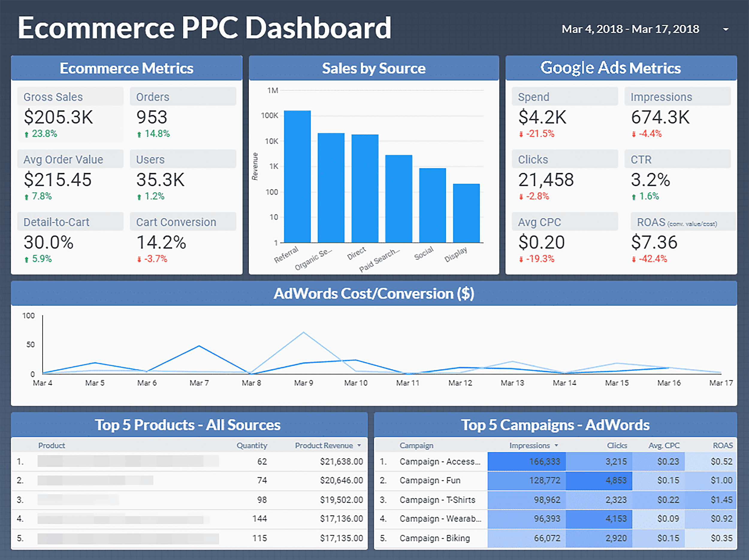The height and width of the screenshot is (560, 749).
Task: Click the red decrease arrow beside ROAS
Action: coord(634,259)
